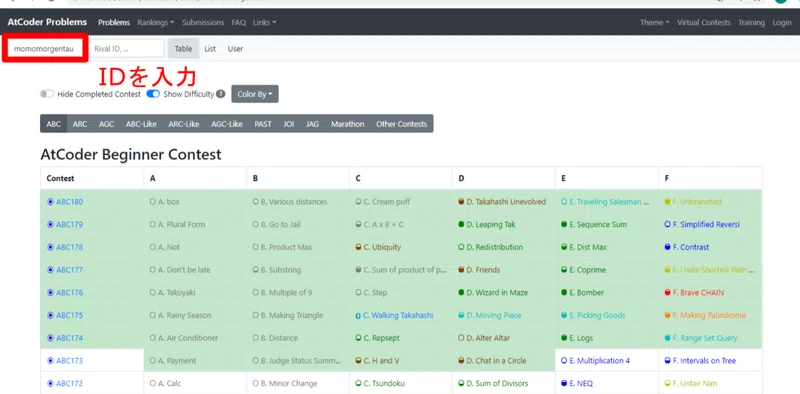The width and height of the screenshot is (800, 394).
Task: Open the Submissions page
Action: [203, 22]
